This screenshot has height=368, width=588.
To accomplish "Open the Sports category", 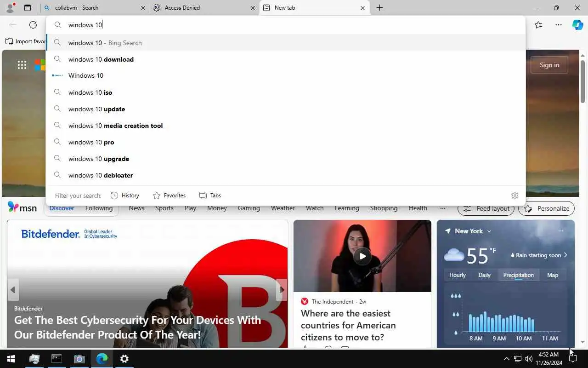I will 164,208.
